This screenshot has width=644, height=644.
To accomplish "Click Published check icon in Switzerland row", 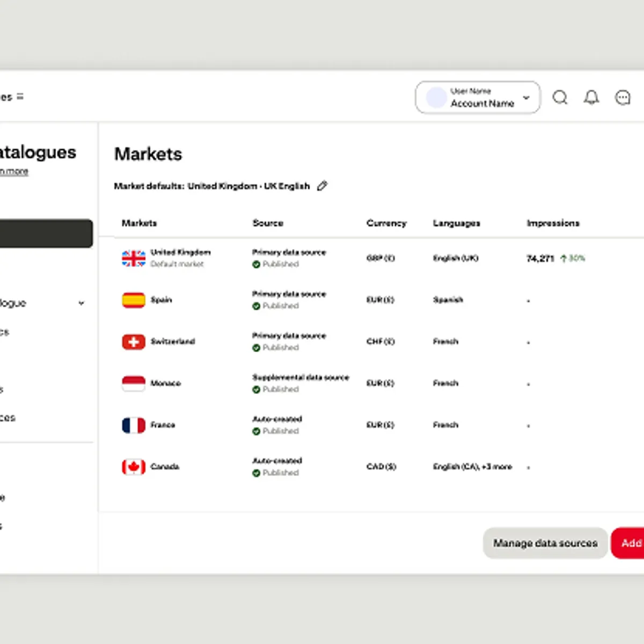I will 257,348.
